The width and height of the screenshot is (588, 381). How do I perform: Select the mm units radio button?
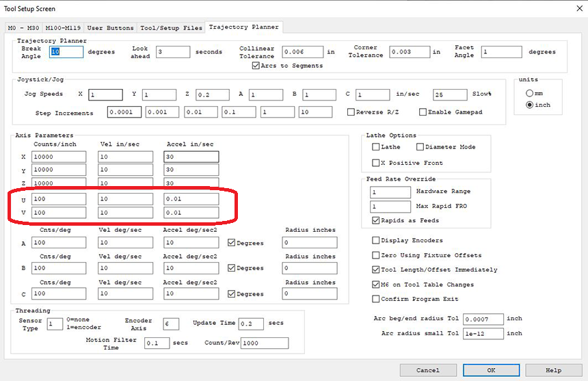click(x=529, y=93)
